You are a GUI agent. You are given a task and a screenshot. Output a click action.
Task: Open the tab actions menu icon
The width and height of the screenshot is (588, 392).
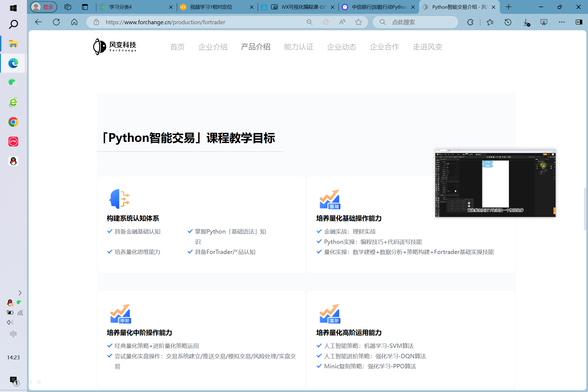[x=85, y=7]
